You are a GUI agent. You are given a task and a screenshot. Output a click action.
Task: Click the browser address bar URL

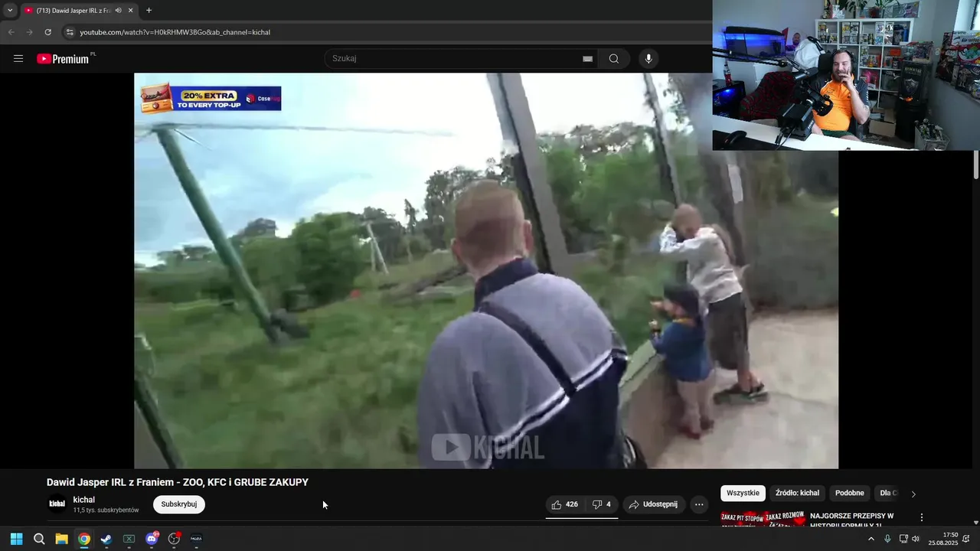pyautogui.click(x=175, y=32)
